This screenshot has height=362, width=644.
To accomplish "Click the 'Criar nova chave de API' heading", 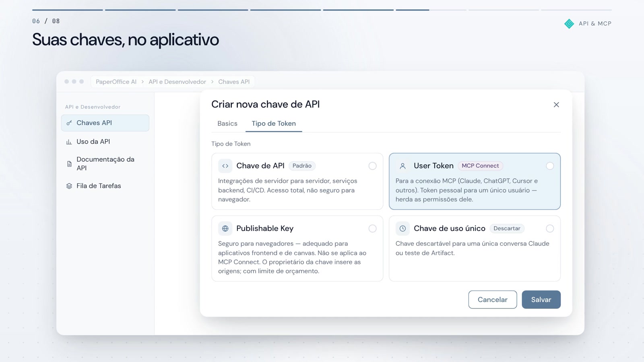I will (x=266, y=104).
